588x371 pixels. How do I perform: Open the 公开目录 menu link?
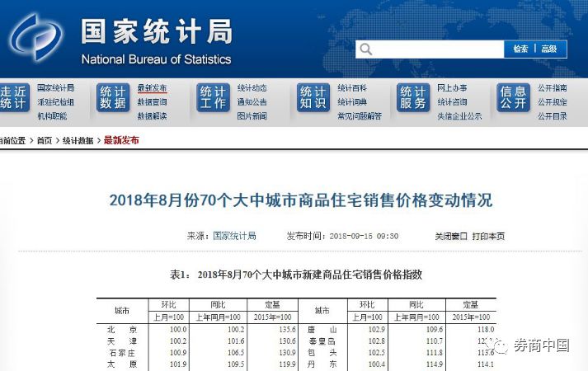click(553, 116)
